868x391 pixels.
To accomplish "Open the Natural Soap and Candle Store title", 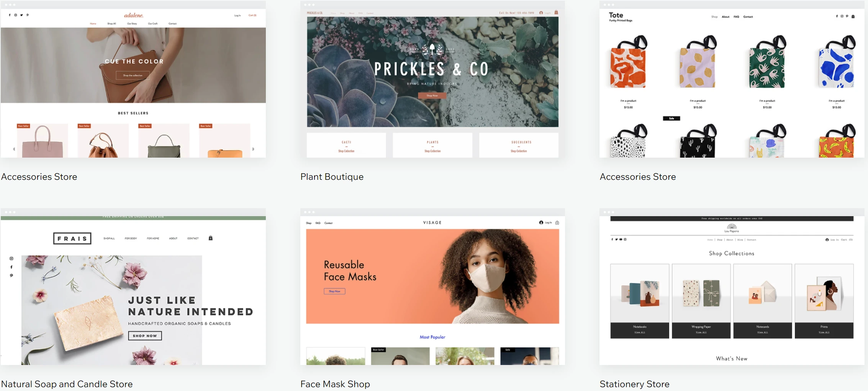I will [x=67, y=384].
